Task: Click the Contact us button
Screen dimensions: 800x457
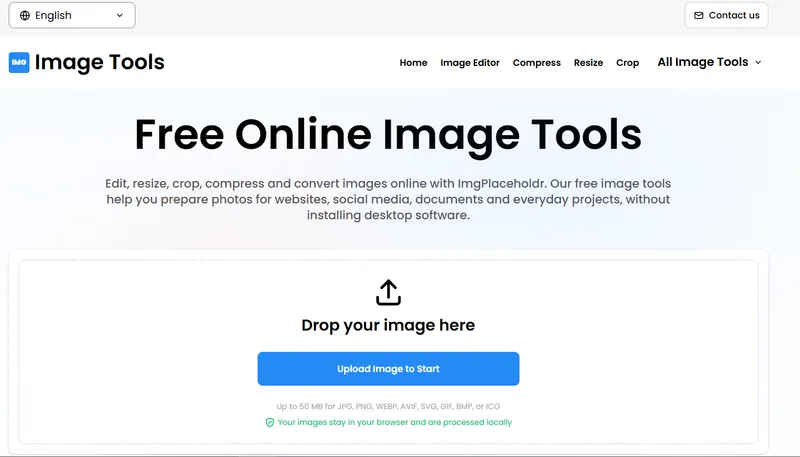Action: pos(727,15)
